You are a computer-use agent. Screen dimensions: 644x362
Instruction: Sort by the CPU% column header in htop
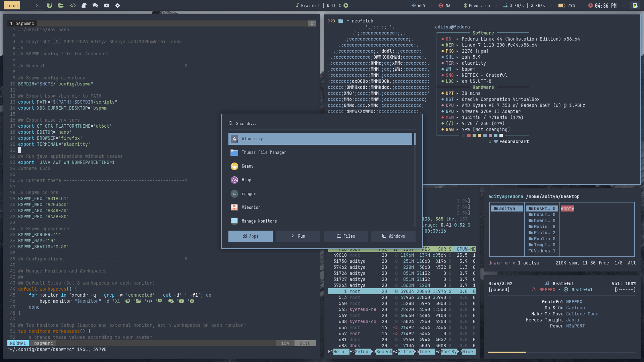(462, 249)
